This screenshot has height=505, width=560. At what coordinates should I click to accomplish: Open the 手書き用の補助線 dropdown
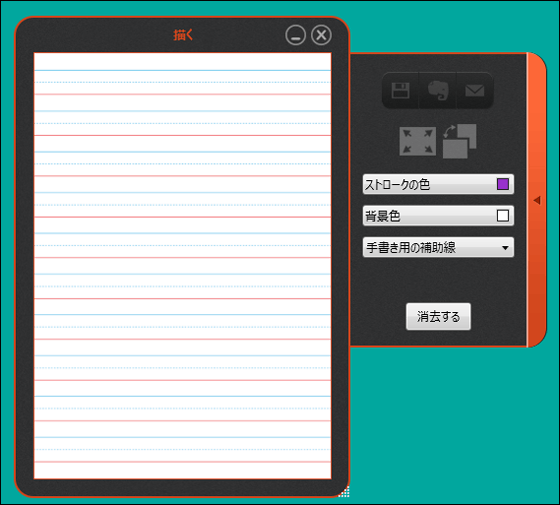coord(438,247)
